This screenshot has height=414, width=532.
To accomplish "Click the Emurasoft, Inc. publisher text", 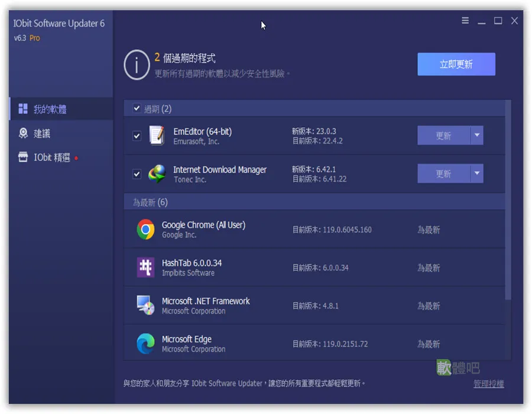I will [196, 141].
